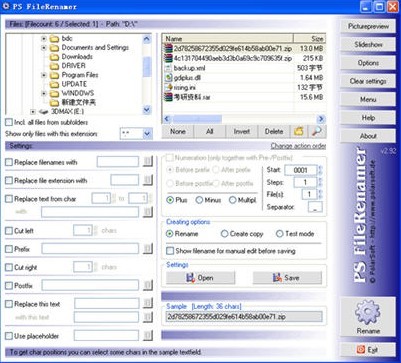Click the gdiplus.dll file icon
Screen dimensions: 401x363
click(169, 78)
